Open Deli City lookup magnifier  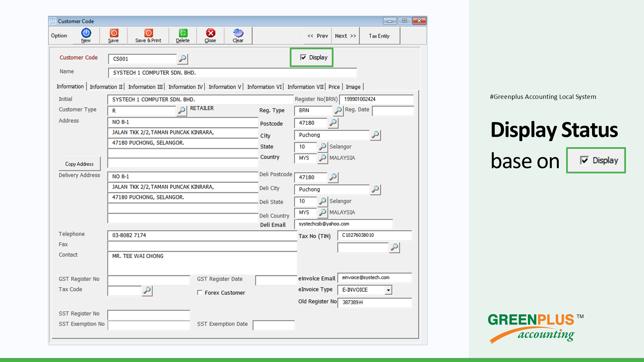[x=375, y=190]
